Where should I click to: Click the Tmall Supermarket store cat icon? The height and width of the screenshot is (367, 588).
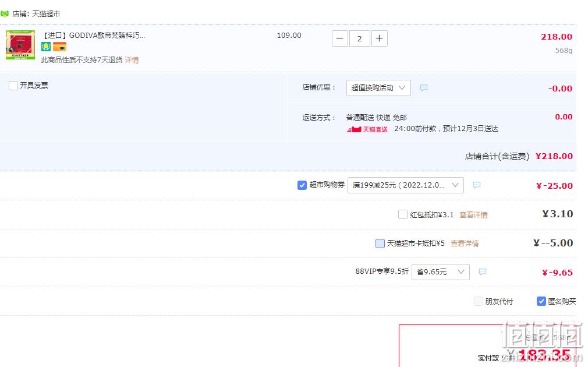pos(5,14)
